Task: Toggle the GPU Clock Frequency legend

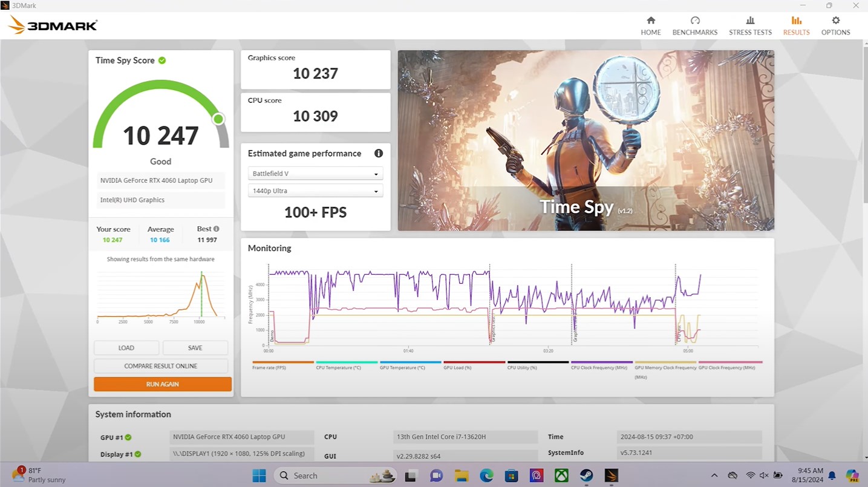Action: click(x=729, y=365)
